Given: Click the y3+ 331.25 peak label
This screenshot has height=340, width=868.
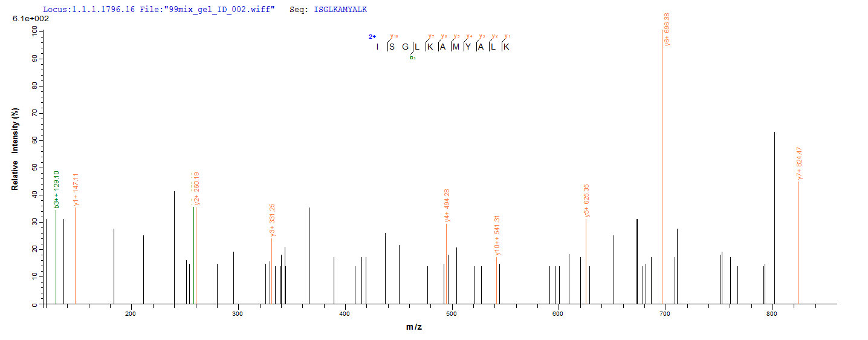Looking at the screenshot, I should [x=272, y=220].
